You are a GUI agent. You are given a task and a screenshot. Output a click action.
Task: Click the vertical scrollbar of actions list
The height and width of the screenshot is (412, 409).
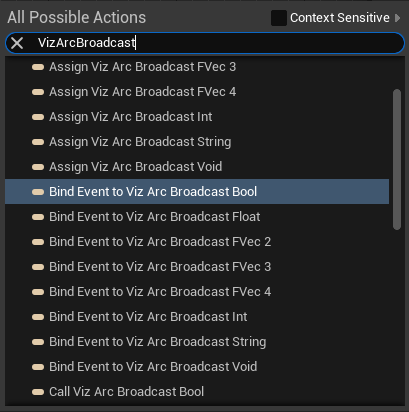click(x=397, y=159)
